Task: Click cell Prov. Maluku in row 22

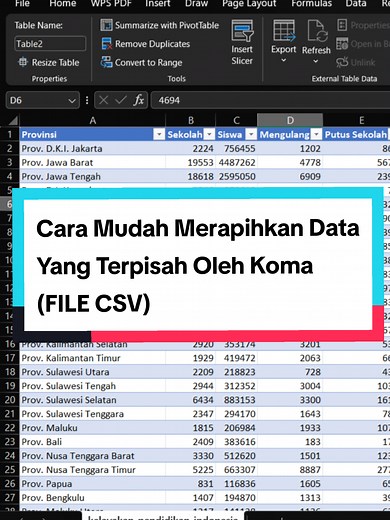Action: [x=92, y=428]
